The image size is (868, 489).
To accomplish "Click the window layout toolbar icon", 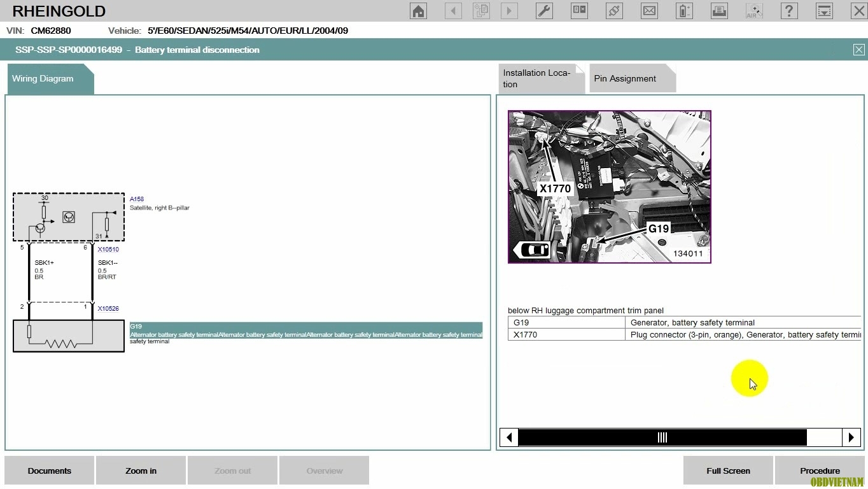I will pyautogui.click(x=579, y=11).
